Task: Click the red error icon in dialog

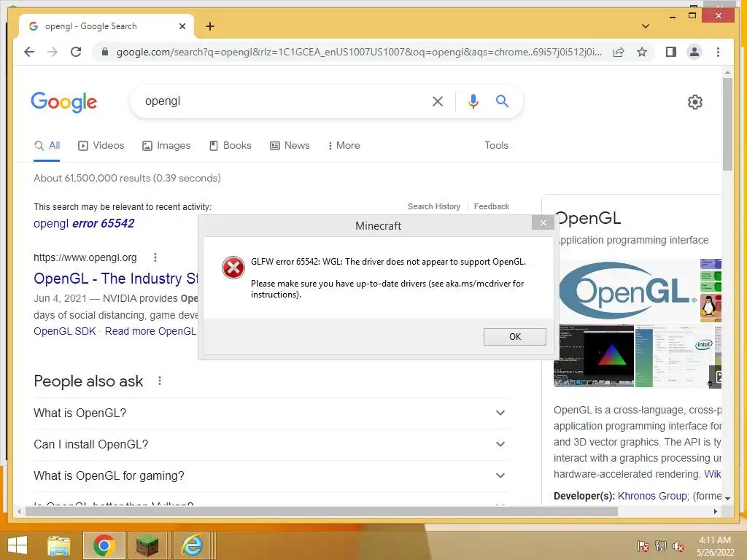Action: tap(233, 267)
